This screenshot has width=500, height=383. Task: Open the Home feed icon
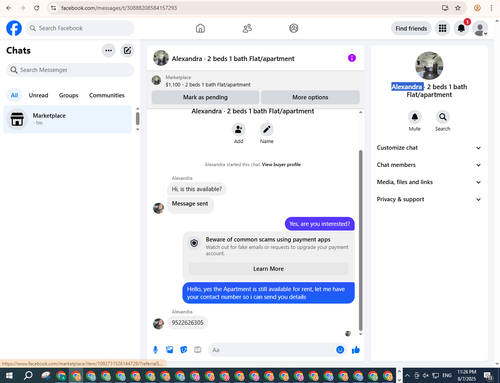pos(200,28)
